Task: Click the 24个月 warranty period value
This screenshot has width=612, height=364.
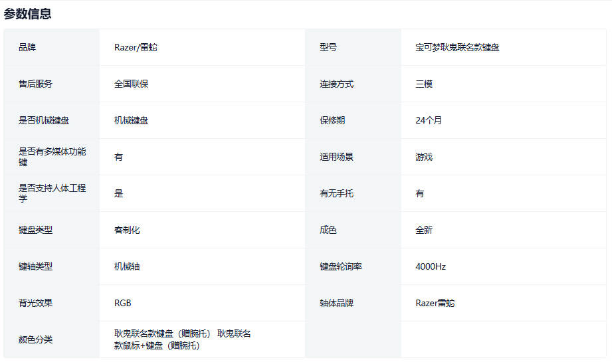Action: click(x=429, y=120)
